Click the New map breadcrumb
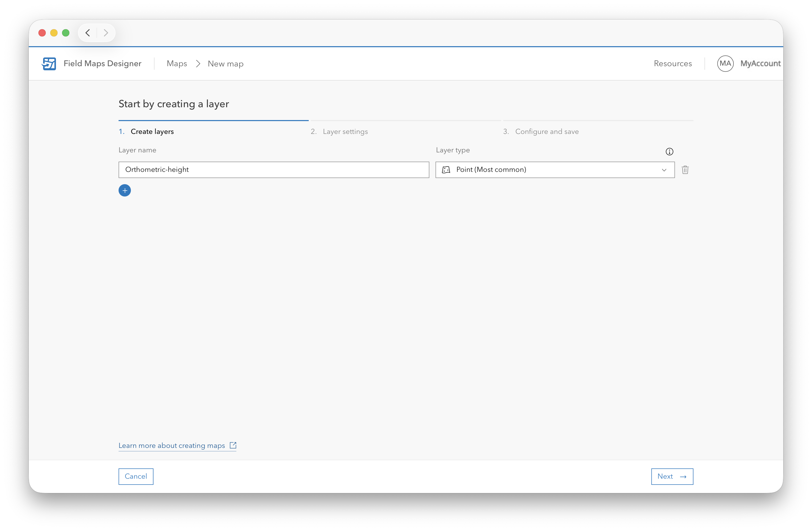This screenshot has width=812, height=531. pyautogui.click(x=226, y=64)
